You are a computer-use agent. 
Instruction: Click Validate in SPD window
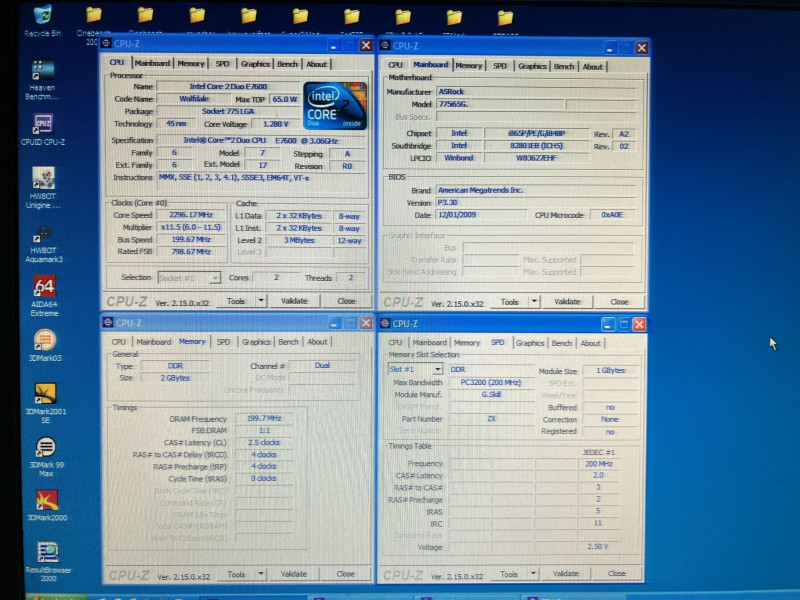point(566,573)
